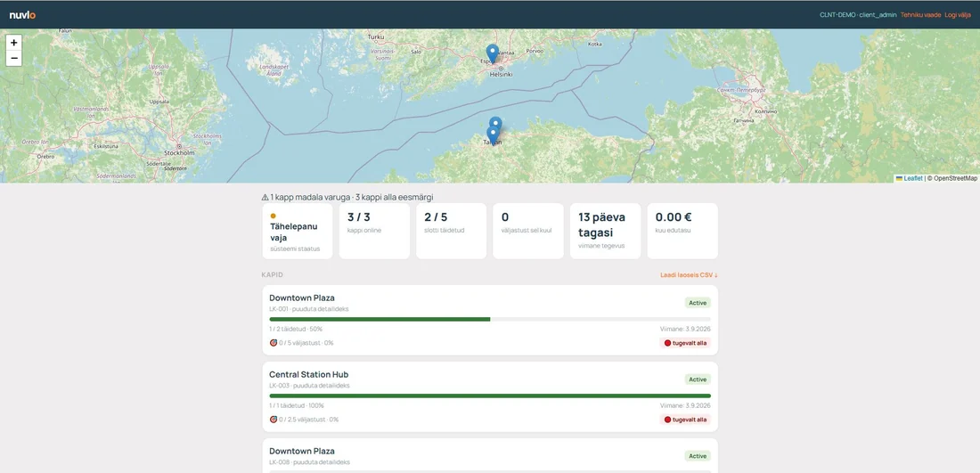
Task: Click '0 / 2.5 väljastust · 0%' text
Action: tap(309, 420)
